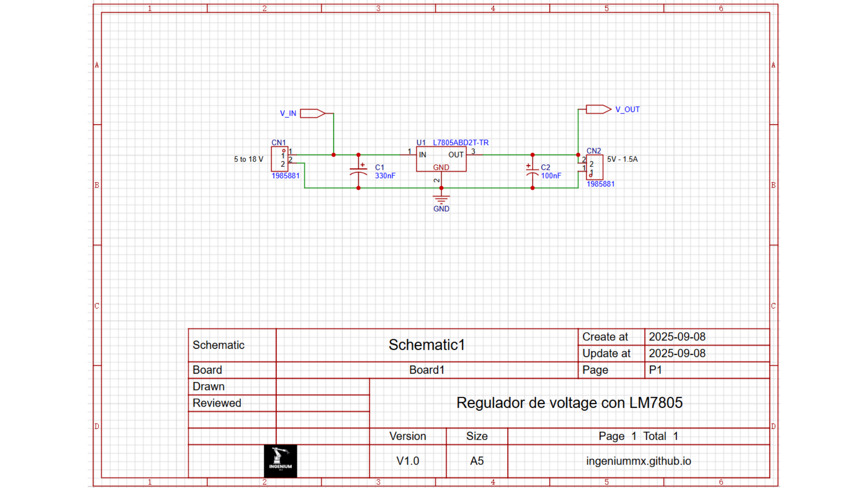Click the 1985881 part number under CN1

(285, 176)
